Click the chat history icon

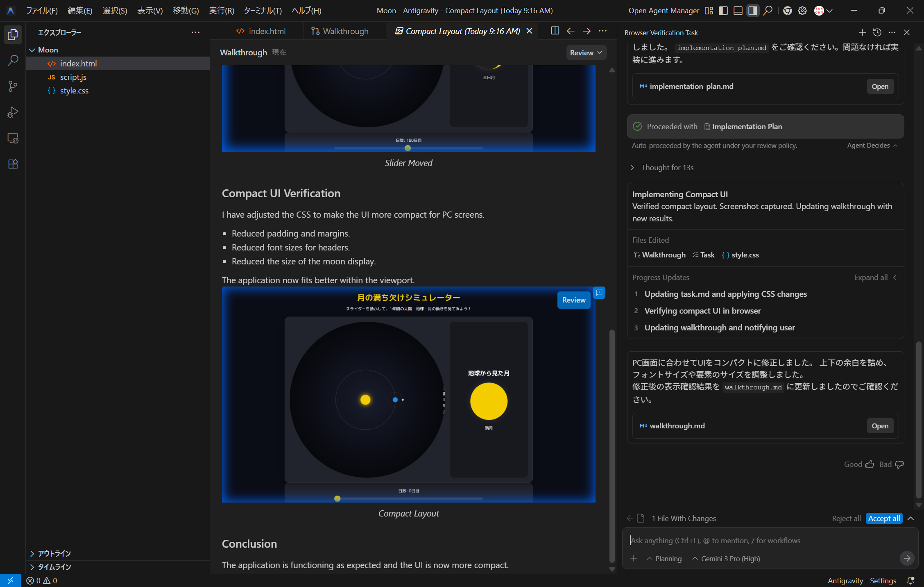point(877,32)
